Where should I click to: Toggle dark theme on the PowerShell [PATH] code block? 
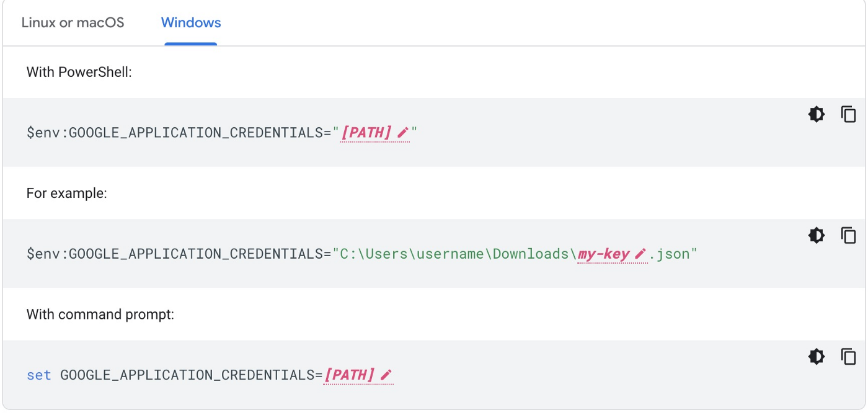coord(817,114)
